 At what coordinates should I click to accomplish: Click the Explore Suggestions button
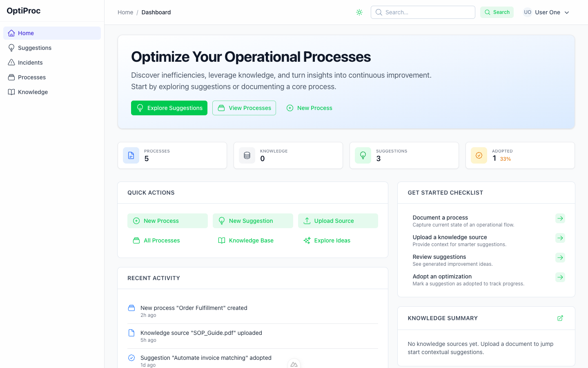169,108
